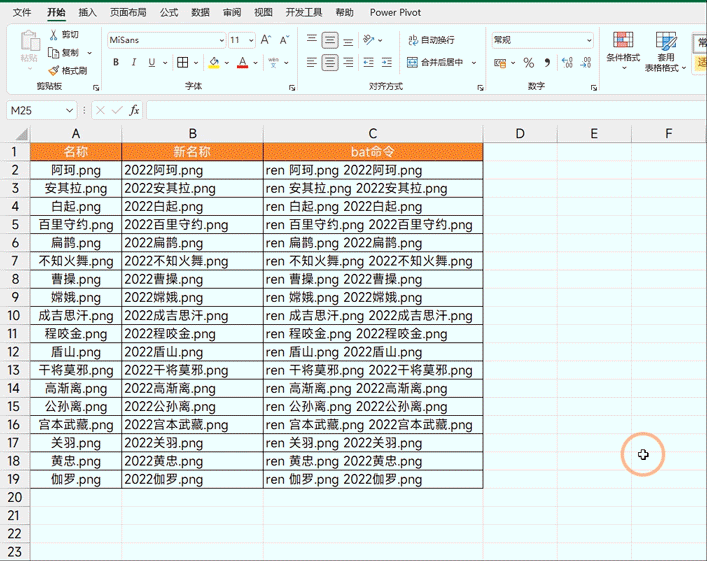The image size is (707, 561).
Task: Expand alignment settings dialog launcher (对齐方式)
Action: coord(480,87)
